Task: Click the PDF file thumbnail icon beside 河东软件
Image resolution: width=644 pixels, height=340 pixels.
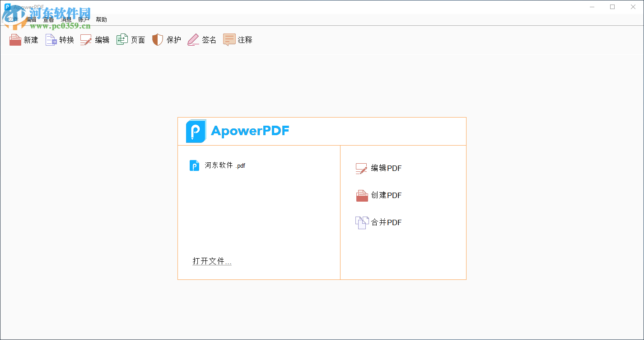Action: [194, 165]
